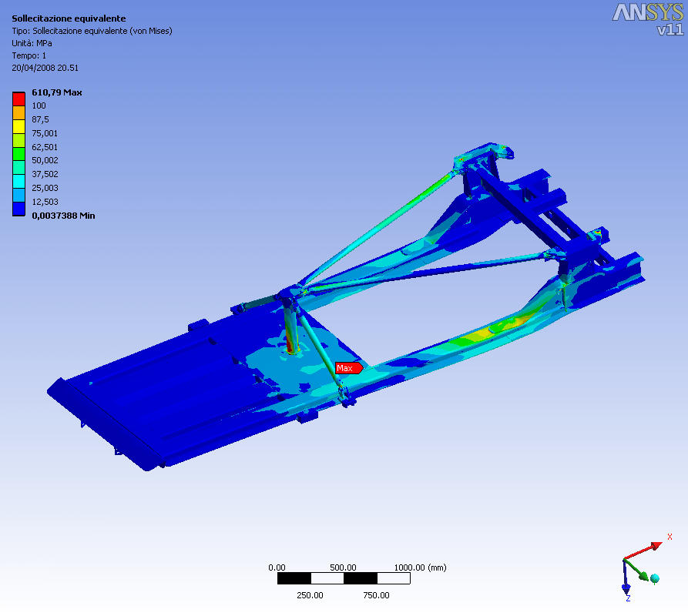Click the 25,003 legend value
The image size is (688, 616).
pyautogui.click(x=45, y=188)
